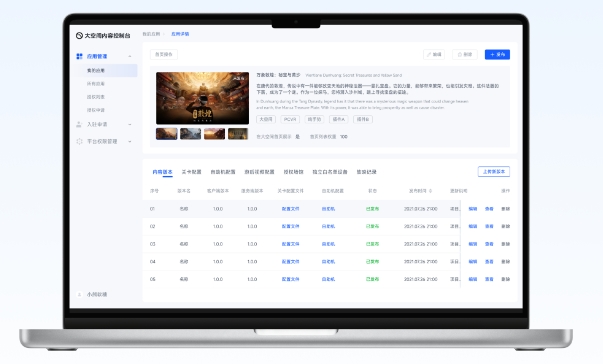Click the blue edit link in row 03
The height and width of the screenshot is (364, 603).
pos(473,244)
